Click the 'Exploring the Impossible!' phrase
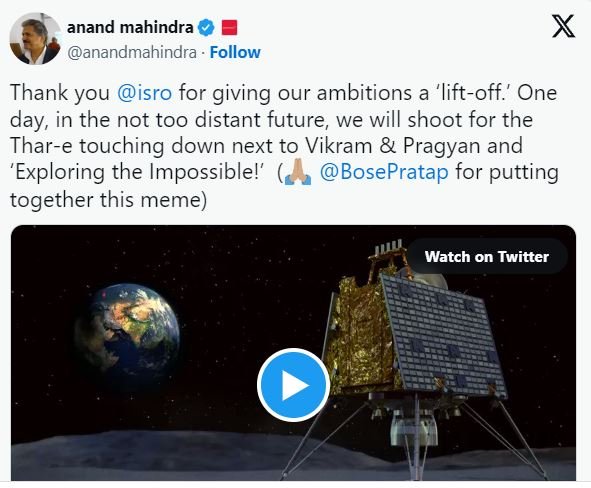 136,172
